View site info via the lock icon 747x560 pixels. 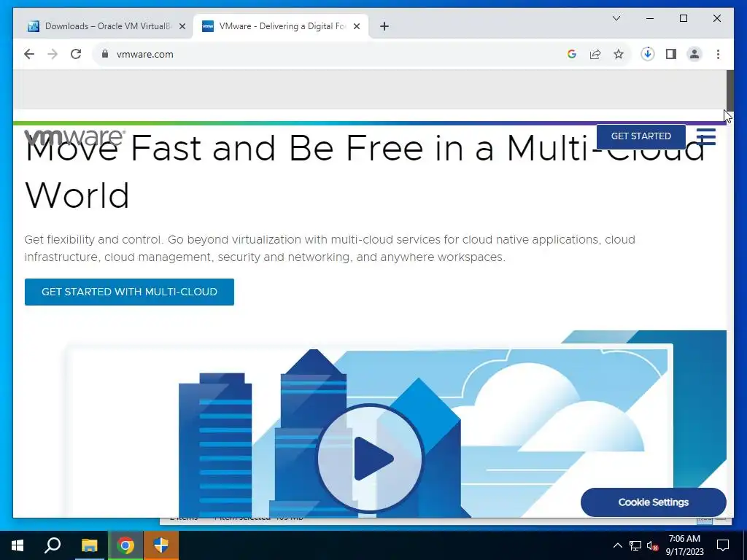[x=105, y=54]
